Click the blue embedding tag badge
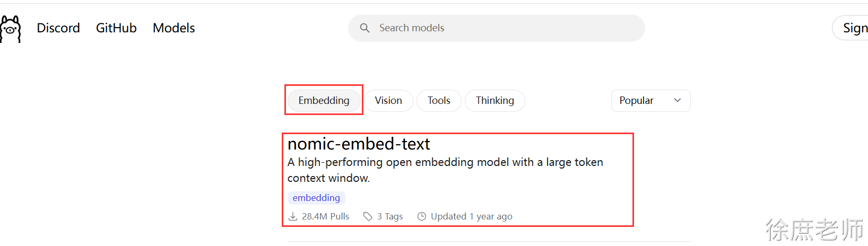This screenshot has width=868, height=246. [x=316, y=198]
